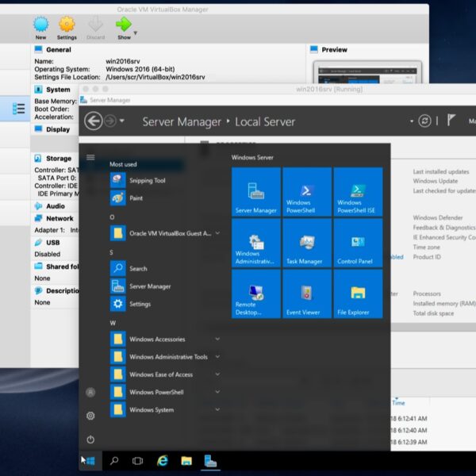Open Search from the Start menu list
Screen dimensions: 476x476
166,268
